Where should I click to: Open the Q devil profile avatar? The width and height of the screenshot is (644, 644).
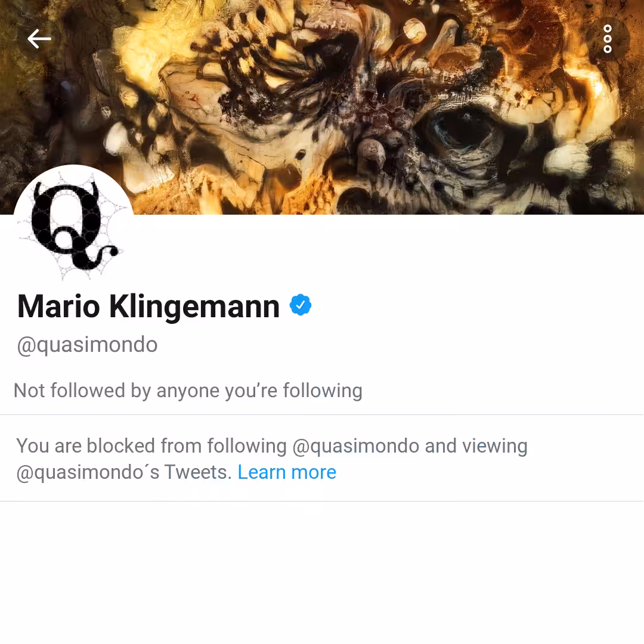point(73,225)
